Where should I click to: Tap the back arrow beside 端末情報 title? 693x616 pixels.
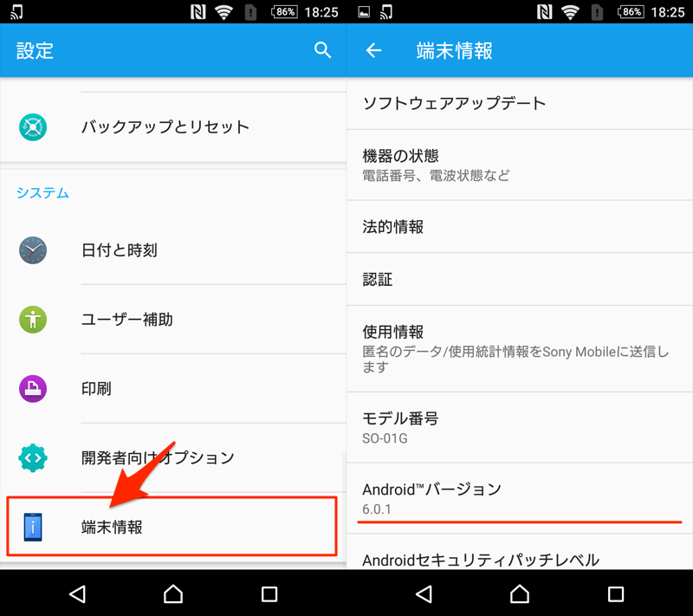(373, 50)
